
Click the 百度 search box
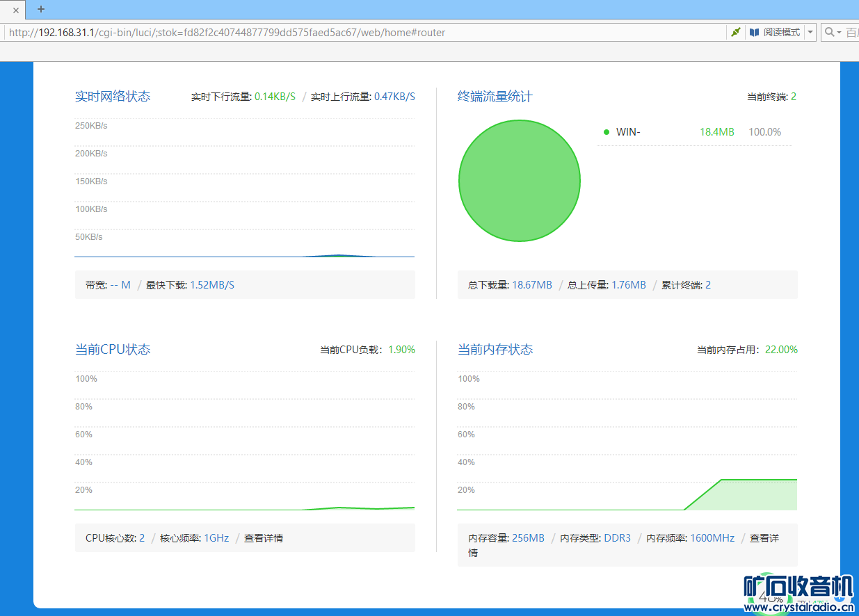[851, 32]
